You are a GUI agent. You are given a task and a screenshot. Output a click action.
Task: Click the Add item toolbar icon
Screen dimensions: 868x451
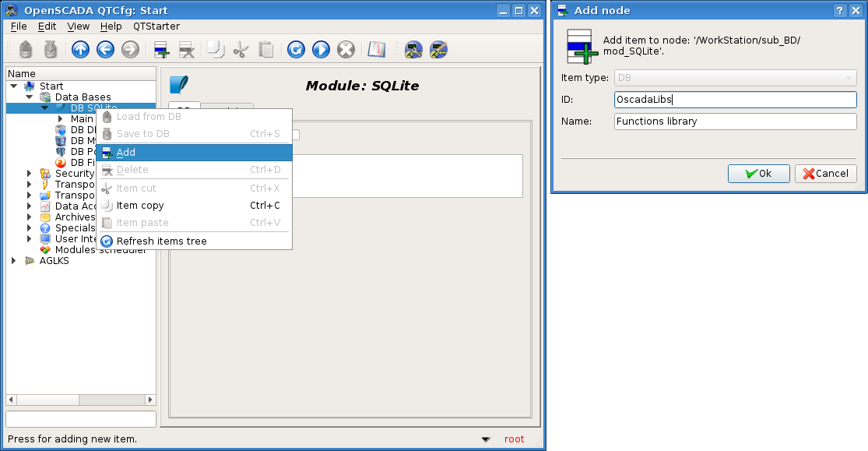click(162, 50)
